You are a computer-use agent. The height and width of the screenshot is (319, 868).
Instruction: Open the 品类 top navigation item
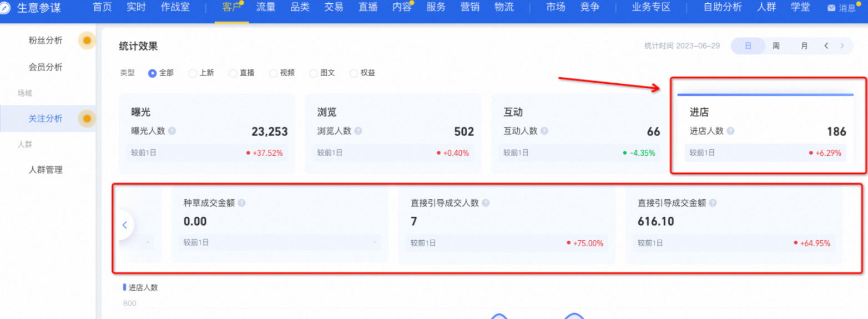click(x=300, y=8)
